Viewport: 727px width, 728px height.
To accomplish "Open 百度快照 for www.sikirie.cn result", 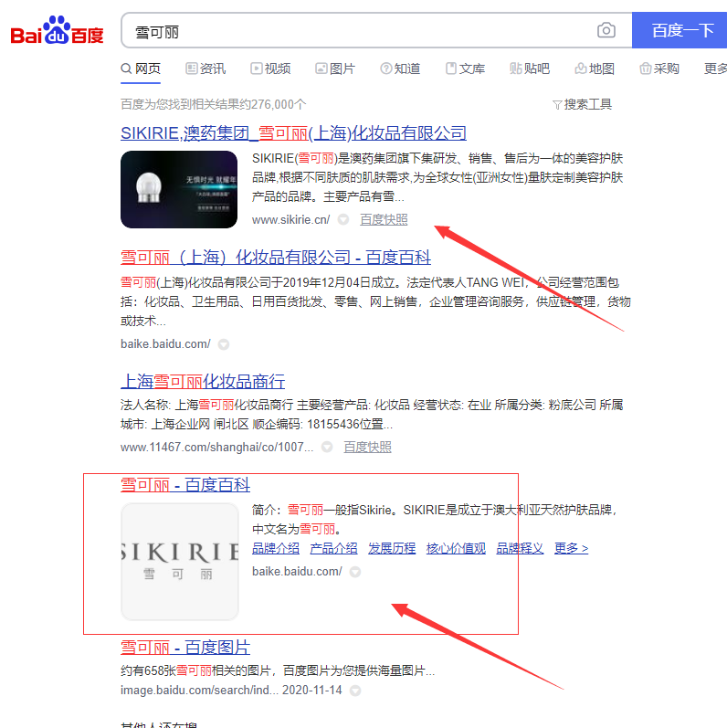I will click(x=384, y=219).
